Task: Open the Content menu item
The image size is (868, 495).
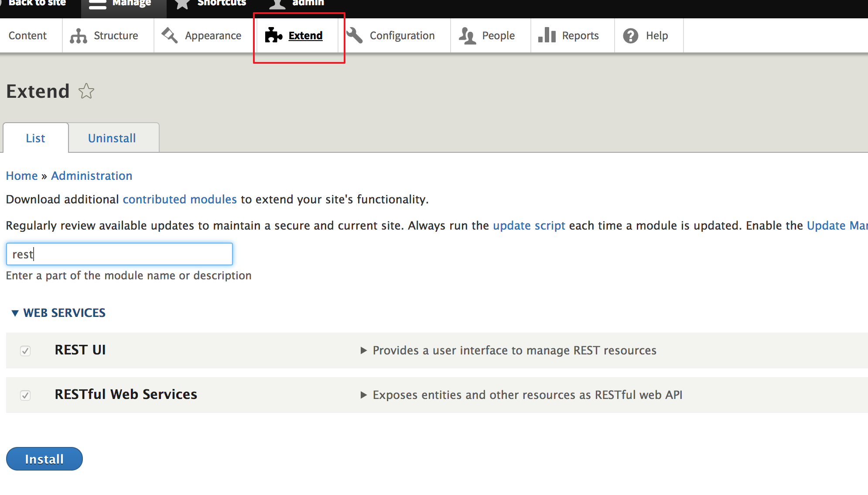Action: pos(27,36)
